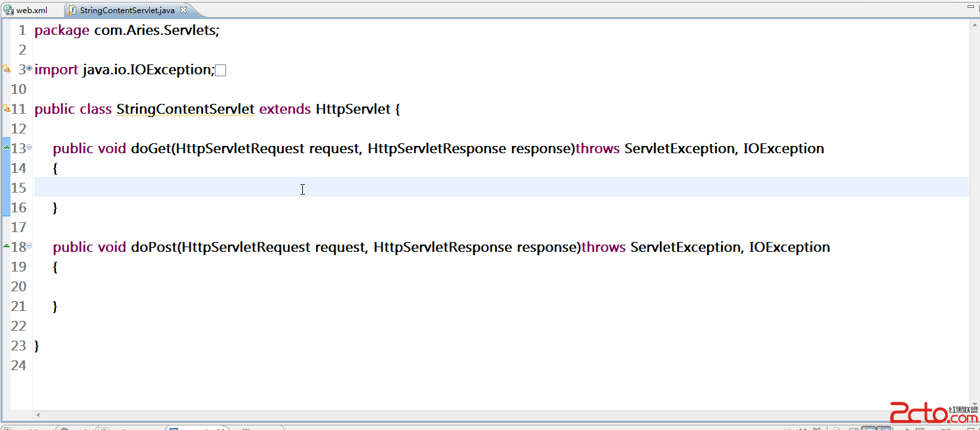Select the StringContentServlet.java editor tab
Viewport: 980px width, 430px height.
pos(127,10)
